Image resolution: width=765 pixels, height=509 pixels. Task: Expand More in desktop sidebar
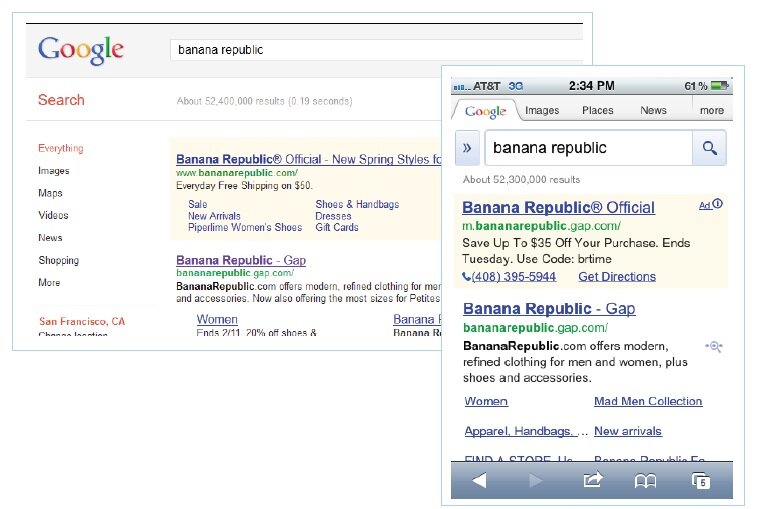49,283
